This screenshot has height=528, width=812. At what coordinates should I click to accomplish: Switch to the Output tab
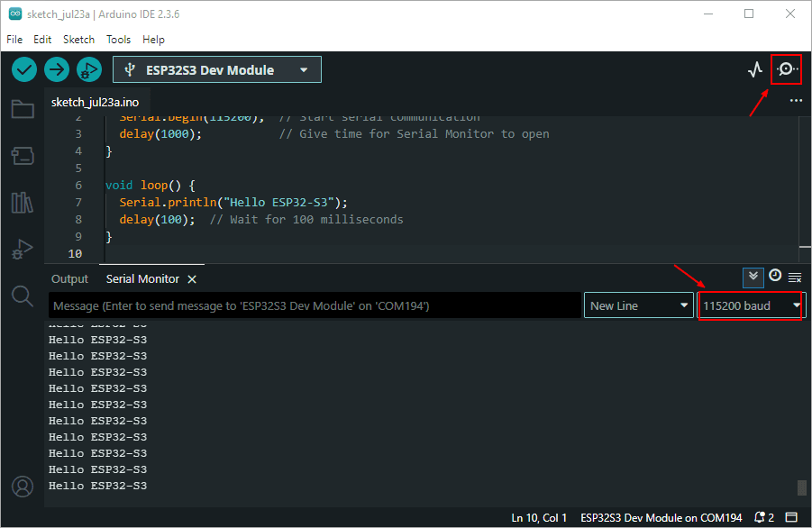(x=70, y=279)
